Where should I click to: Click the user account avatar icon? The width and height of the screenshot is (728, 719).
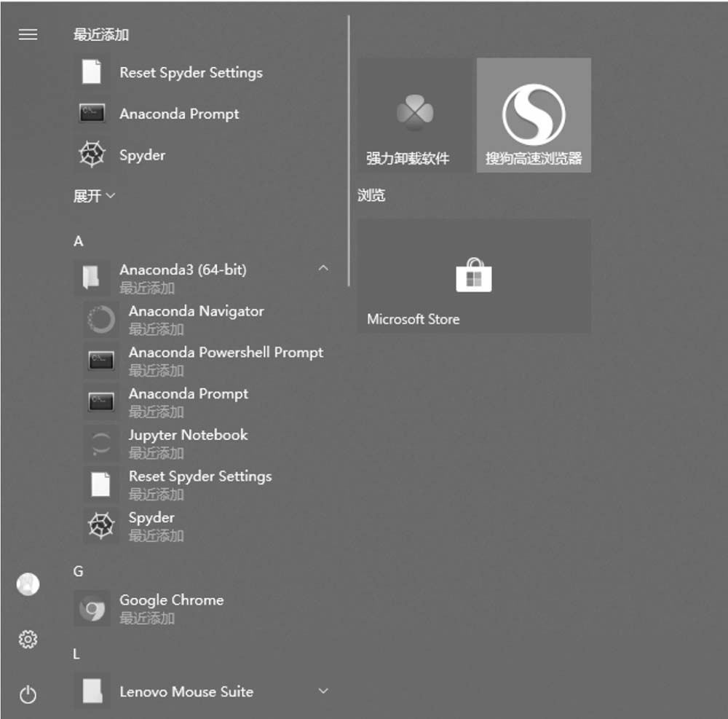click(x=28, y=584)
